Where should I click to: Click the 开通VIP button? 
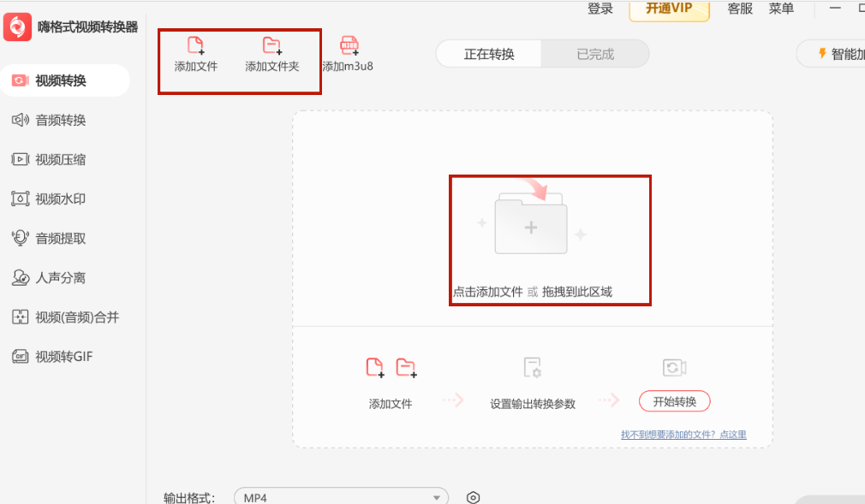pyautogui.click(x=669, y=10)
